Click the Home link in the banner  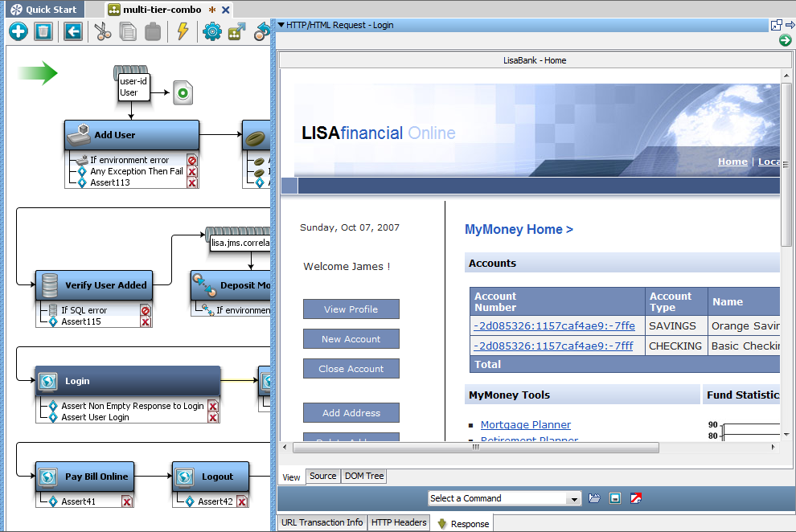(732, 162)
